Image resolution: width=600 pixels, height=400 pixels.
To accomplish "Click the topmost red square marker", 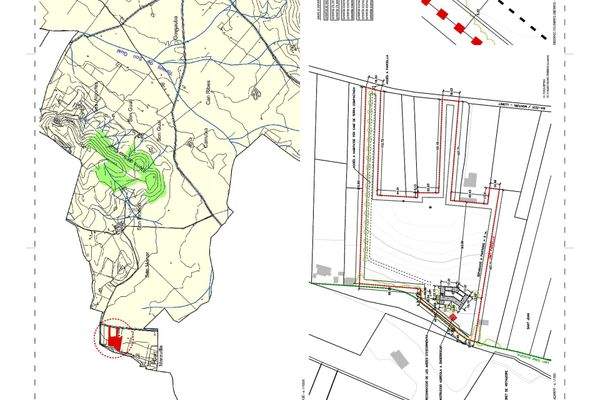I will coord(427,3).
